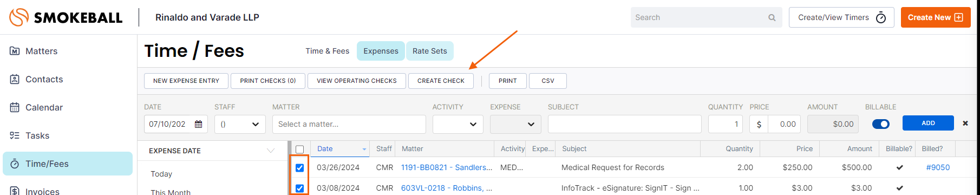Open the Staff dropdown
980x195 pixels.
pyautogui.click(x=240, y=124)
